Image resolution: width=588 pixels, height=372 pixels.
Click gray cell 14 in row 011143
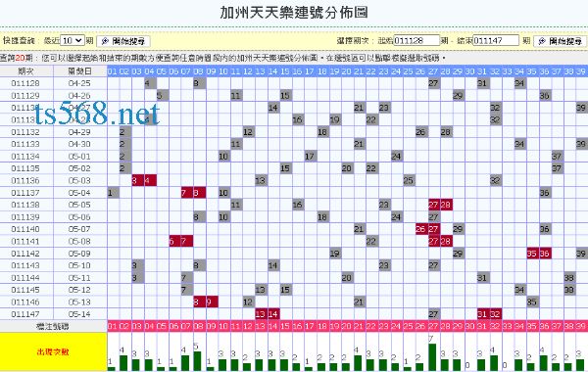273,265
